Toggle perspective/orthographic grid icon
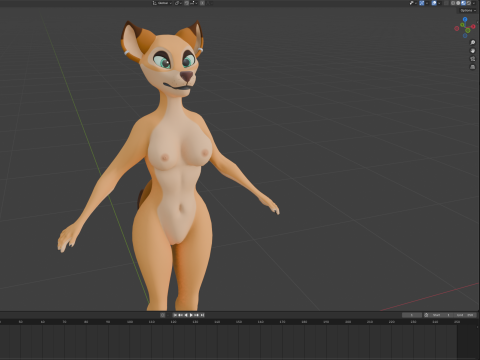Image resolution: width=480 pixels, height=360 pixels. 472,67
